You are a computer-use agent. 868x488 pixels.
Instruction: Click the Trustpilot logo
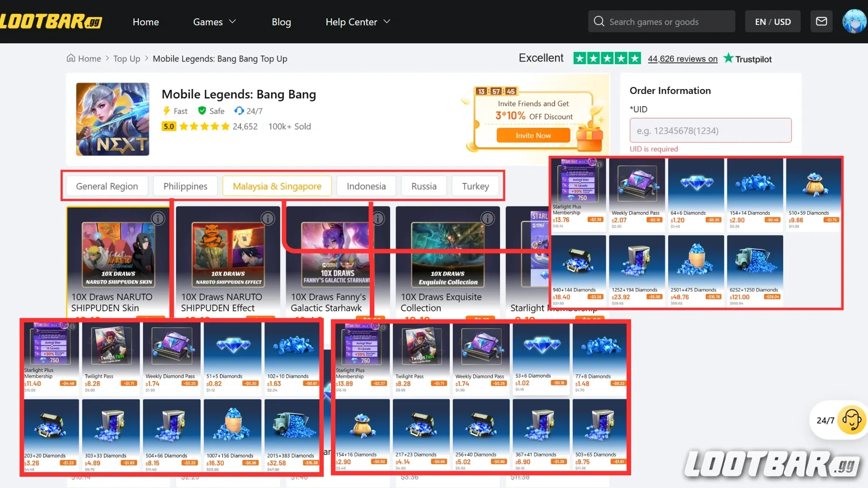747,59
